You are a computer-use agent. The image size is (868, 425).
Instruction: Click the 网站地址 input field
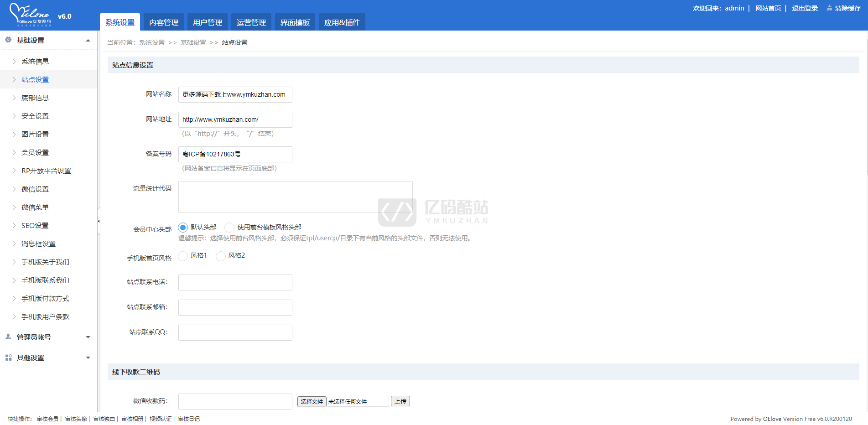[x=235, y=119]
